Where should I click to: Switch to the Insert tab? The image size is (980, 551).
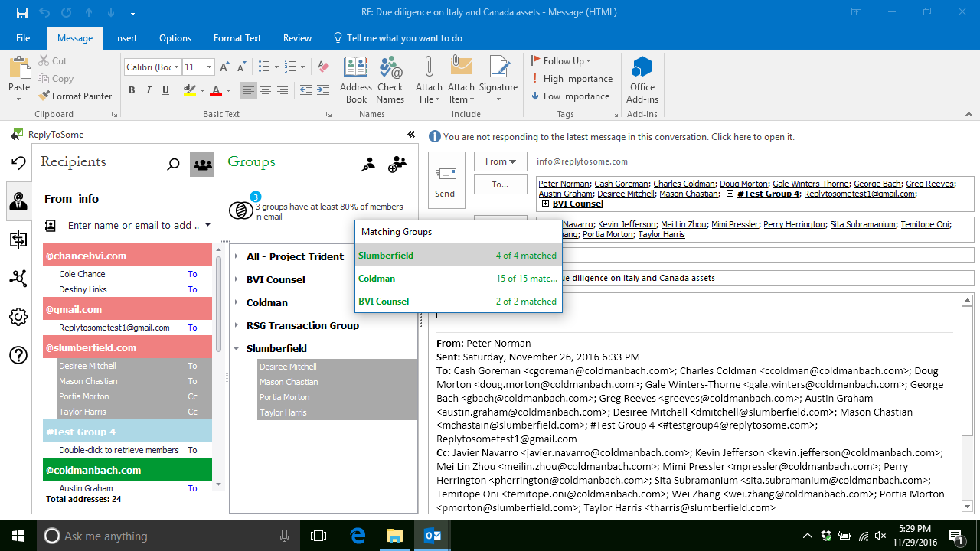(126, 38)
